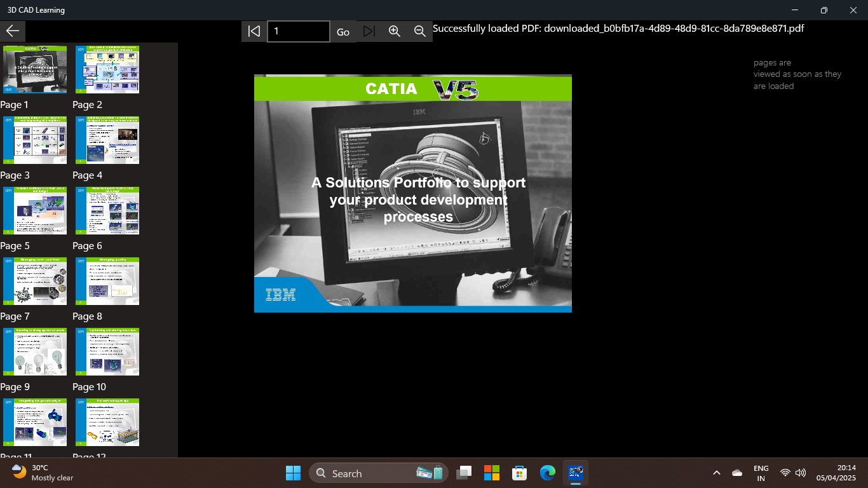Jump to the first page icon
Image resolution: width=868 pixels, height=488 pixels.
(254, 31)
